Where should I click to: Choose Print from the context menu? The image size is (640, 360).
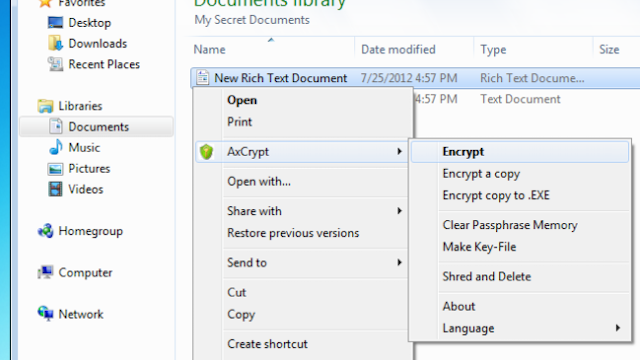[x=240, y=122]
